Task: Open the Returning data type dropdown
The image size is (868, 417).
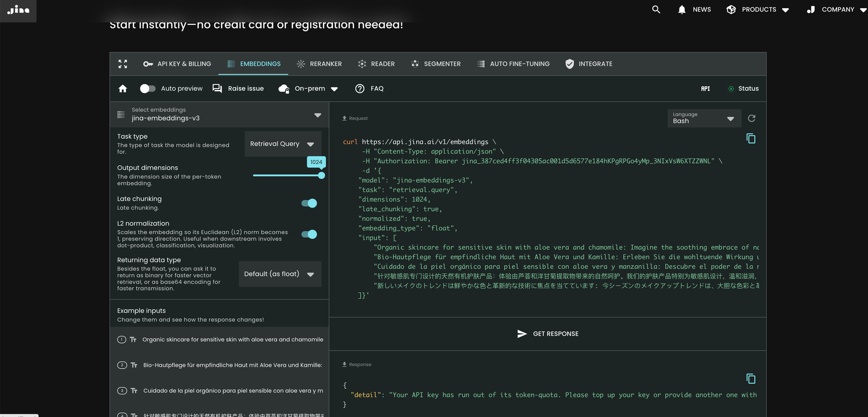Action: (x=280, y=274)
